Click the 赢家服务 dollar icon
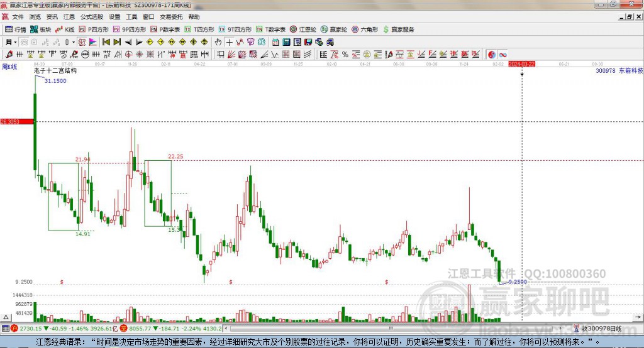The image size is (644, 348). tap(399, 30)
